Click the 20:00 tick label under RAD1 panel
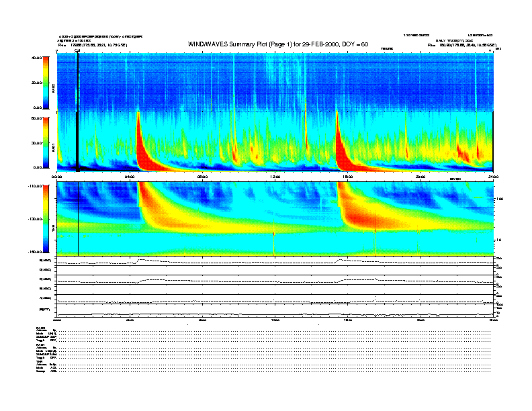Viewport: 532px width, 411px height. pos(420,177)
